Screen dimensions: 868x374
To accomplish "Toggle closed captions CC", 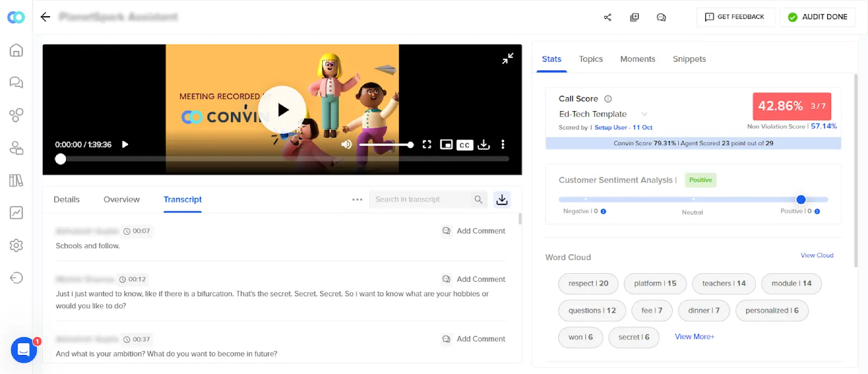I will coord(465,145).
